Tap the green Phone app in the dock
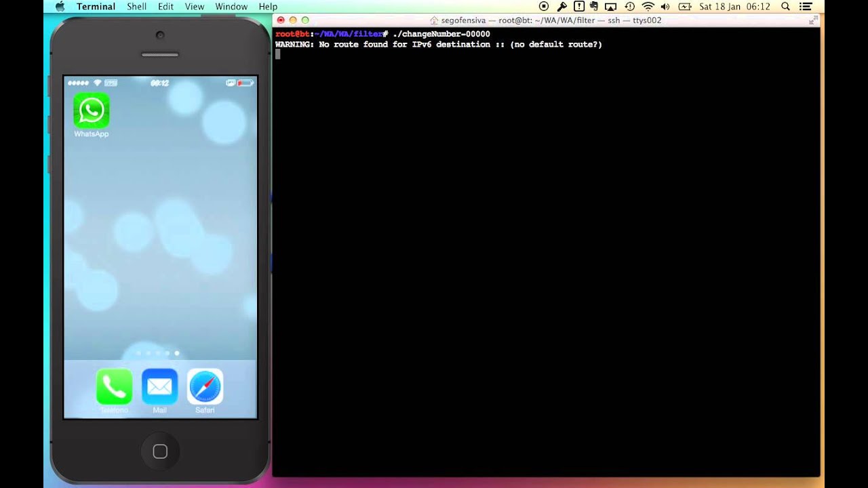Image resolution: width=868 pixels, height=488 pixels. tap(114, 386)
